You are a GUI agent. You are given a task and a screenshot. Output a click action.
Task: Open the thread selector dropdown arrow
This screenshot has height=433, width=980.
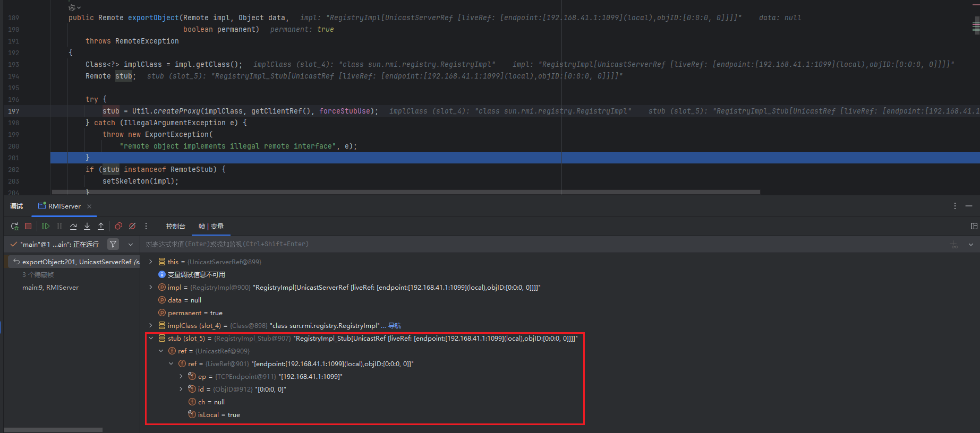tap(131, 244)
